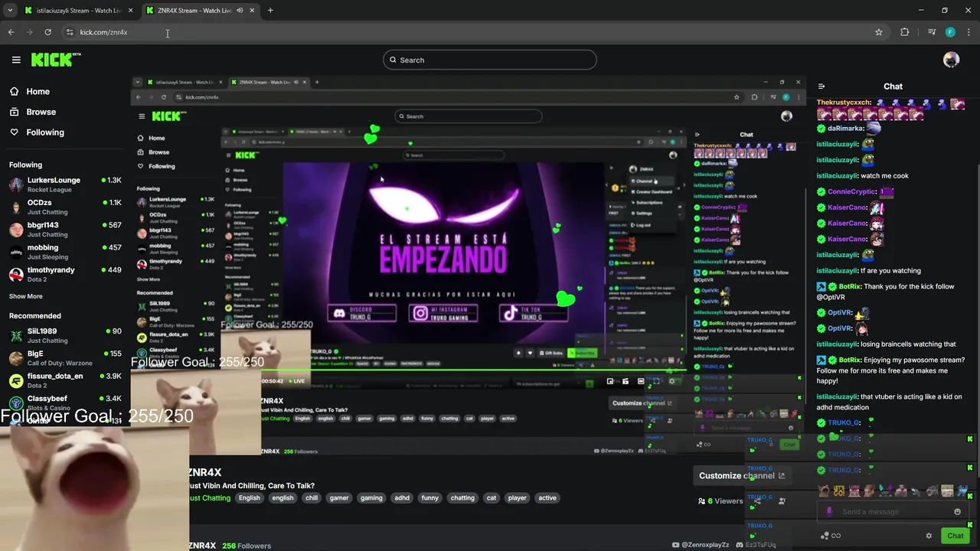Close the ZNR4X Stream browser tab
This screenshot has height=551, width=980.
tap(252, 11)
